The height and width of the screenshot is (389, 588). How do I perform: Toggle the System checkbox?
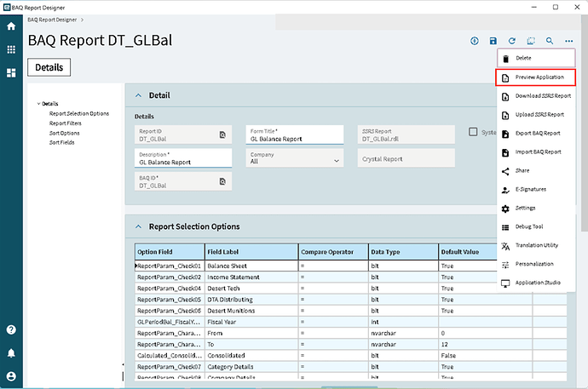(473, 132)
